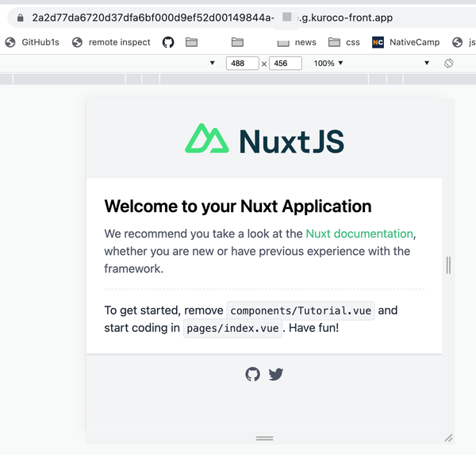The height and width of the screenshot is (455, 476).
Task: Open the Nuxt documentation link
Action: click(x=359, y=233)
